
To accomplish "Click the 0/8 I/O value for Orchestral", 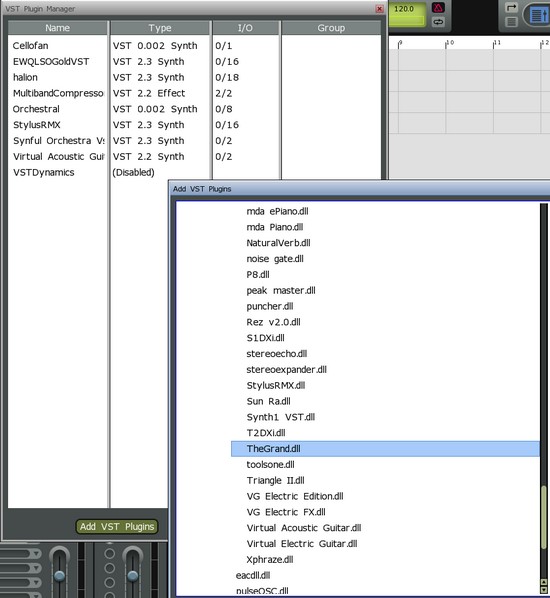I will (x=224, y=109).
